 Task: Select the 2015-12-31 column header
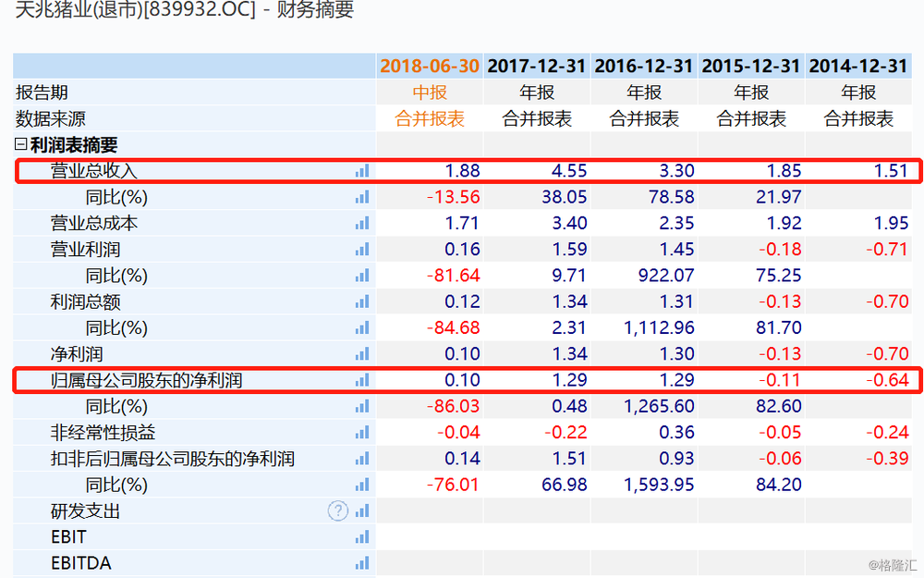(750, 66)
